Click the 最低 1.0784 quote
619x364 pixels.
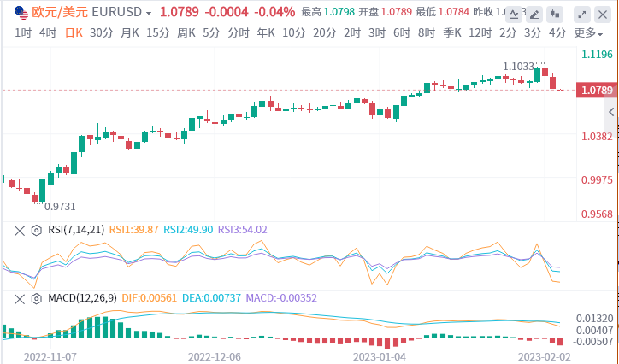(443, 12)
